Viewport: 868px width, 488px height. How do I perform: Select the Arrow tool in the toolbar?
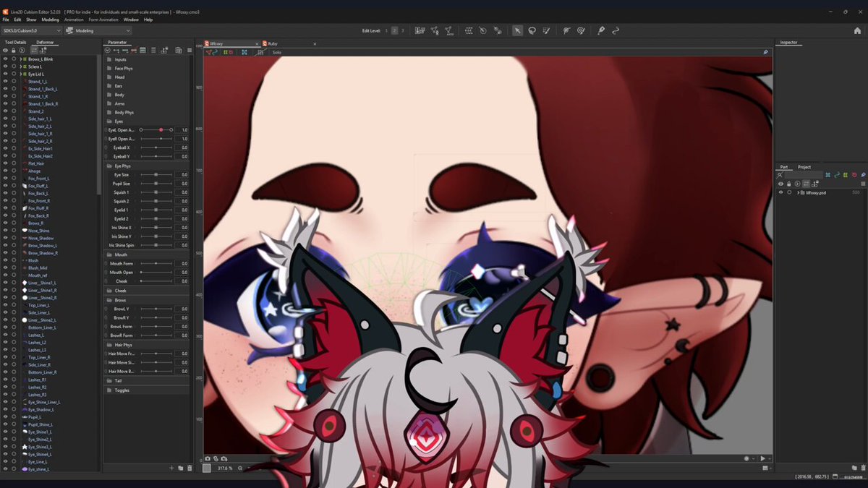(518, 30)
